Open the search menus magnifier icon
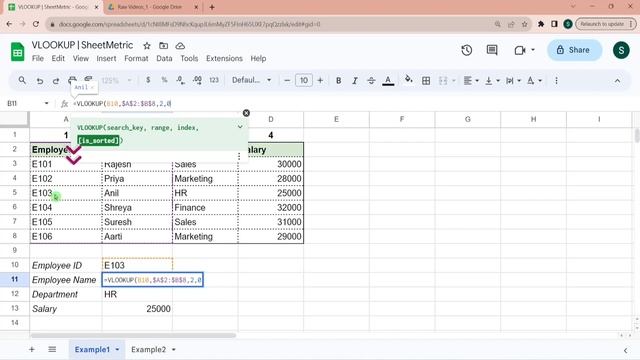The height and width of the screenshot is (360, 640). 22,80
